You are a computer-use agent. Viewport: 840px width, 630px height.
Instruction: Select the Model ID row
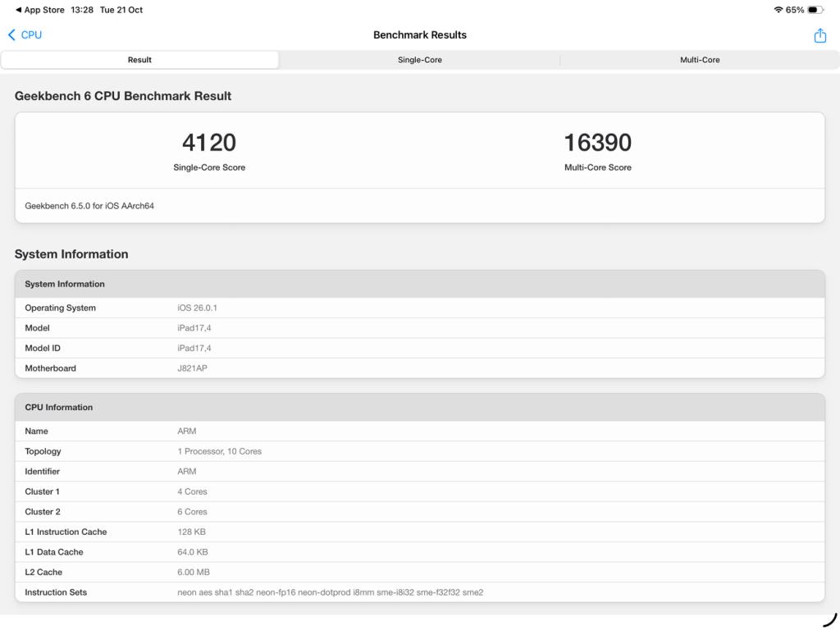pos(419,349)
